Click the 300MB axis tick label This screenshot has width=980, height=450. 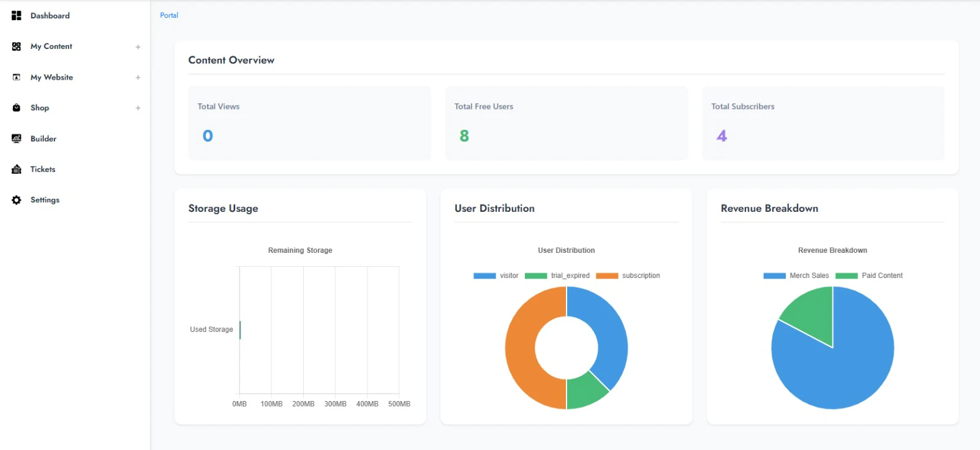[335, 404]
